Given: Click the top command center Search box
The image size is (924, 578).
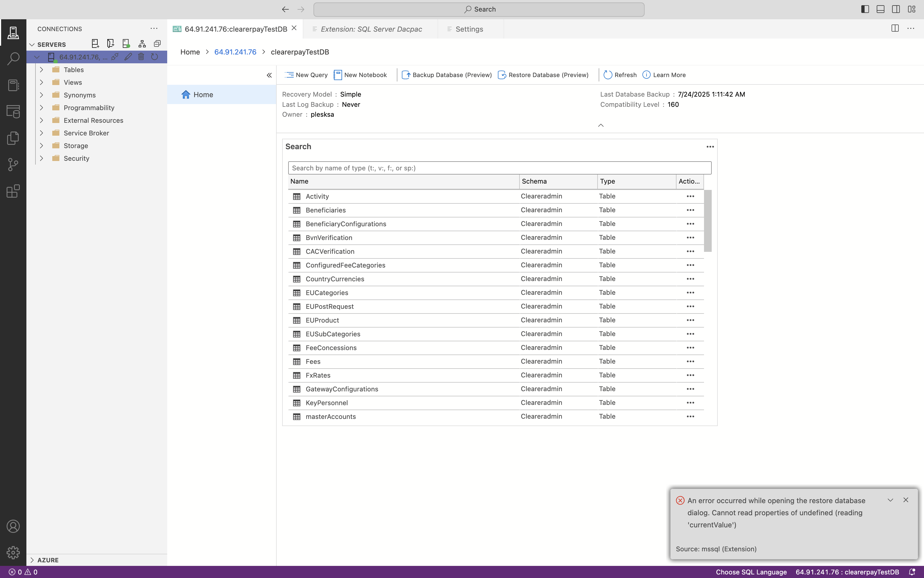Looking at the screenshot, I should [479, 9].
